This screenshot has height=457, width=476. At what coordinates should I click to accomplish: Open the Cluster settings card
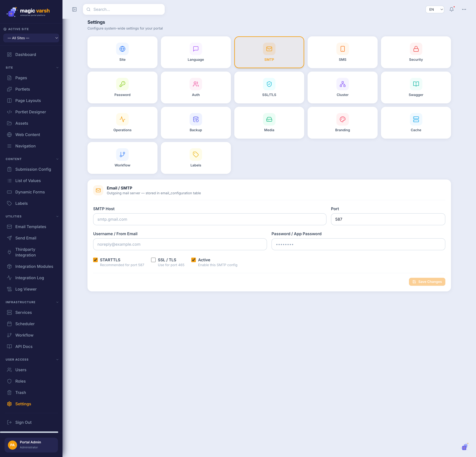[342, 87]
